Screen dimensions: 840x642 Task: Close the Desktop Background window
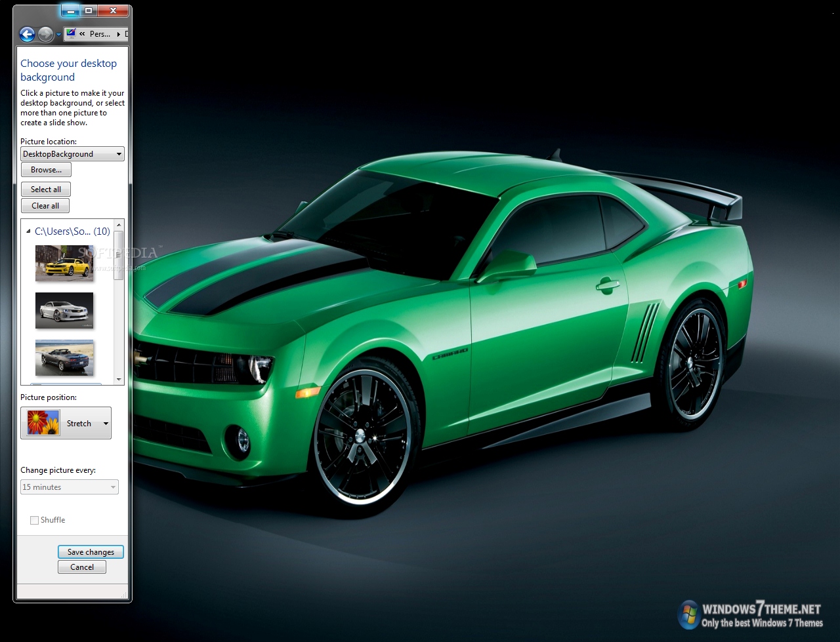(x=113, y=10)
